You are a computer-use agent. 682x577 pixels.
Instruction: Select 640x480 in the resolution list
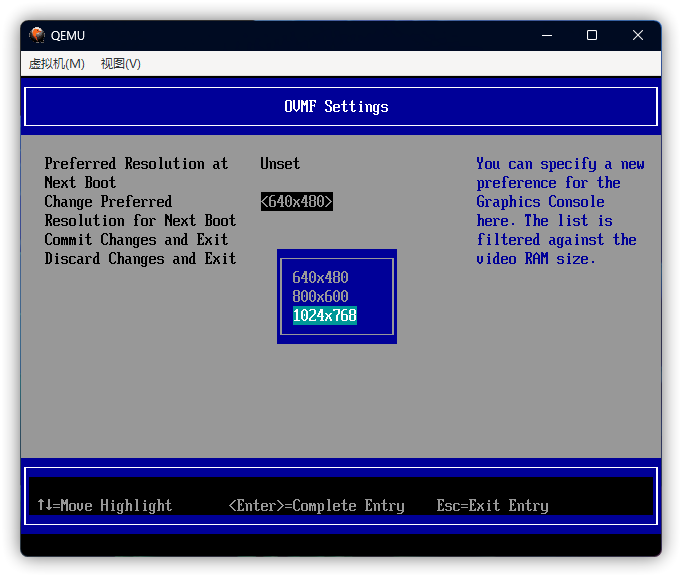[x=320, y=277]
